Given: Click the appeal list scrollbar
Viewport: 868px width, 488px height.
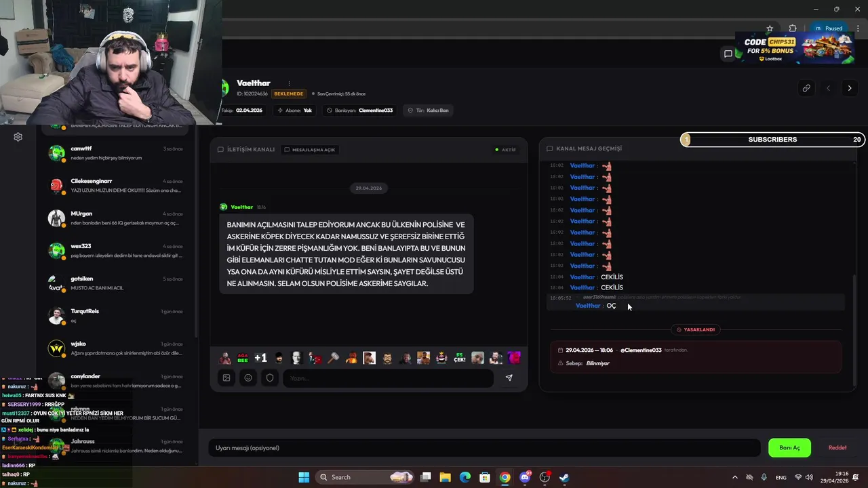Looking at the screenshot, I should 196,230.
